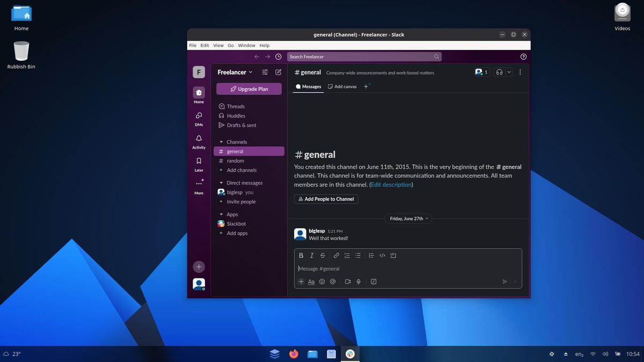Collapse the Channels section
Image resolution: width=644 pixels, height=362 pixels.
point(220,142)
